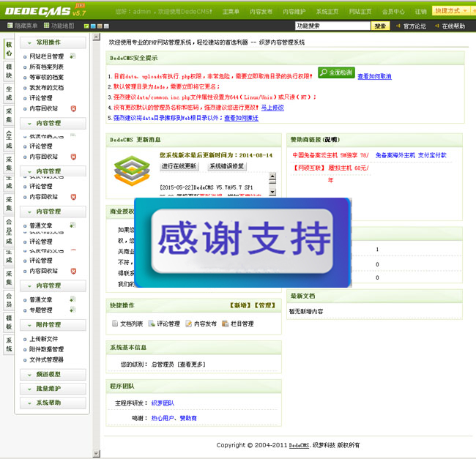Select the gray skin color swatch

click(106, 26)
